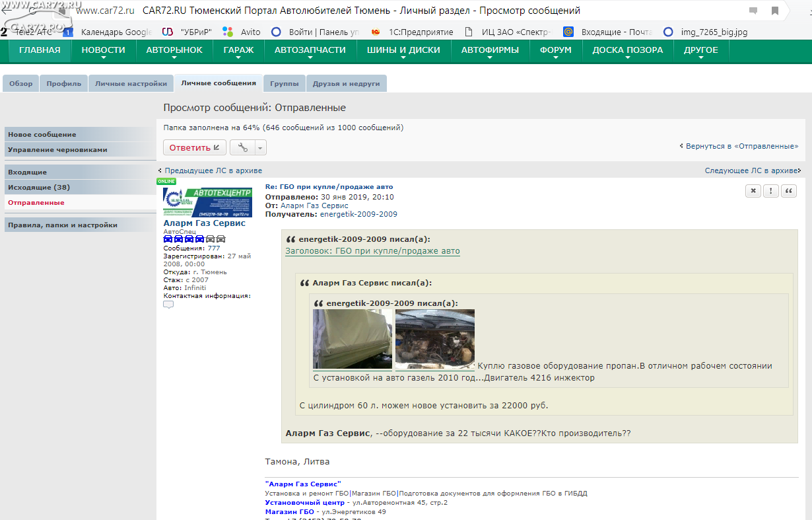Click the contact info speech bubble icon

168,305
